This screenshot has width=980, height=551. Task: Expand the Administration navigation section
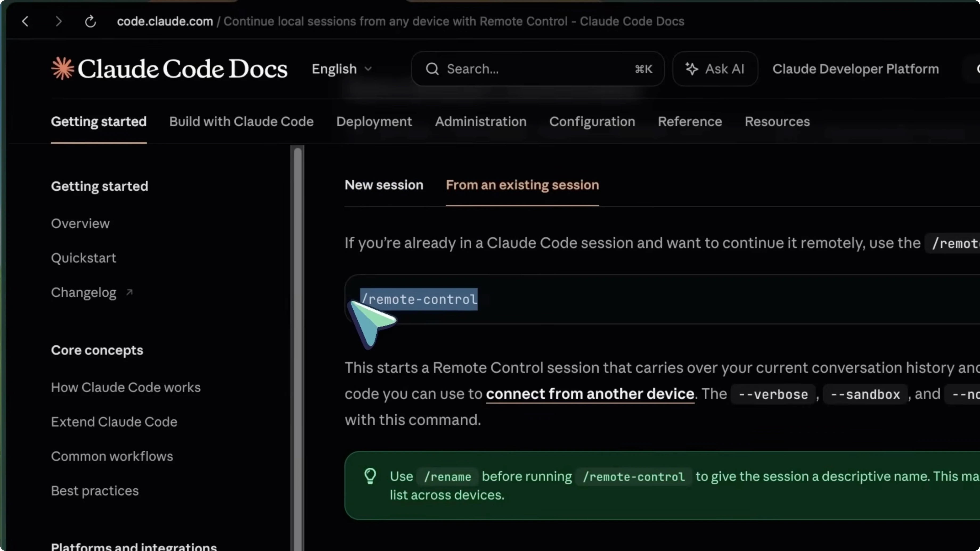click(x=480, y=122)
